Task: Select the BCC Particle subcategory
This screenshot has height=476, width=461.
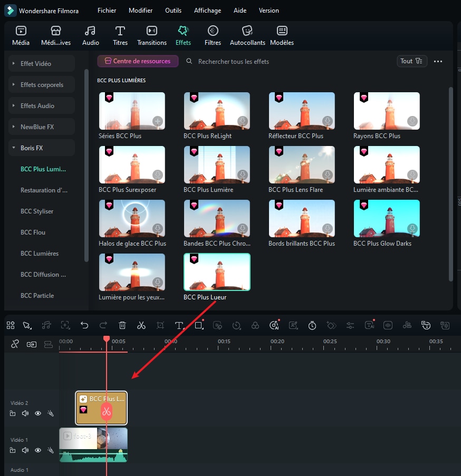Action: coord(37,296)
